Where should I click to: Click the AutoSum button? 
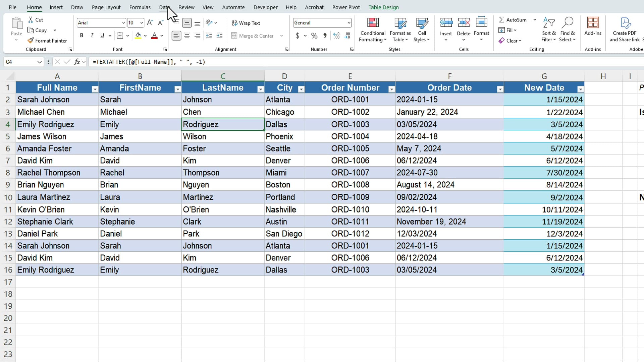(513, 20)
